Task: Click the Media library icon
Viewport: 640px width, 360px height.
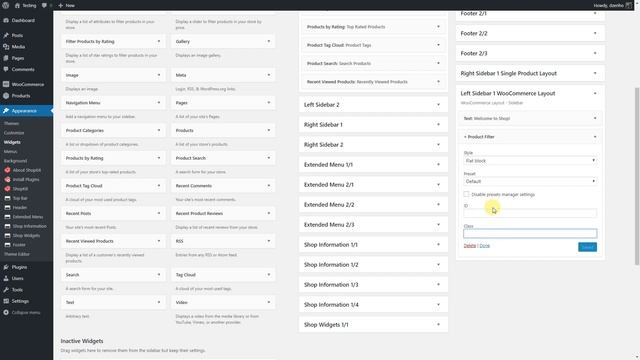Action: pyautogui.click(x=6, y=47)
